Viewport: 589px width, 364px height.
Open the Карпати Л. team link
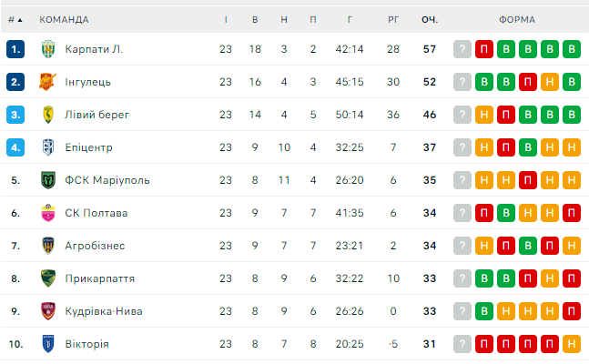94,49
